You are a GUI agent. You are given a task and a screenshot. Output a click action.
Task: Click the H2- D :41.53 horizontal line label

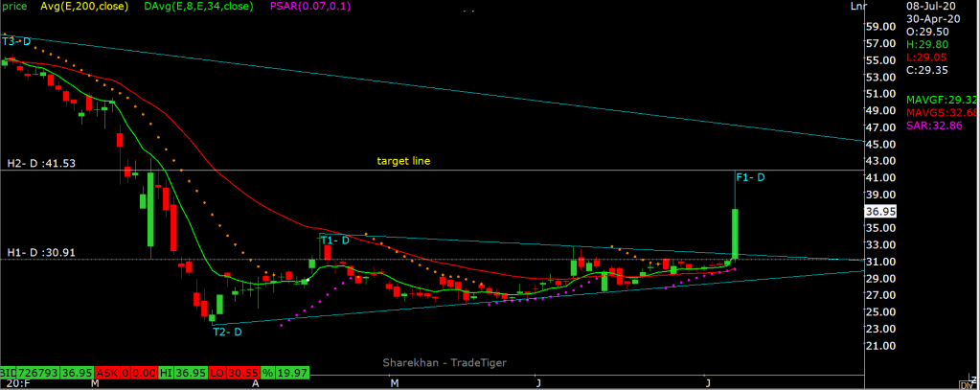tap(38, 164)
